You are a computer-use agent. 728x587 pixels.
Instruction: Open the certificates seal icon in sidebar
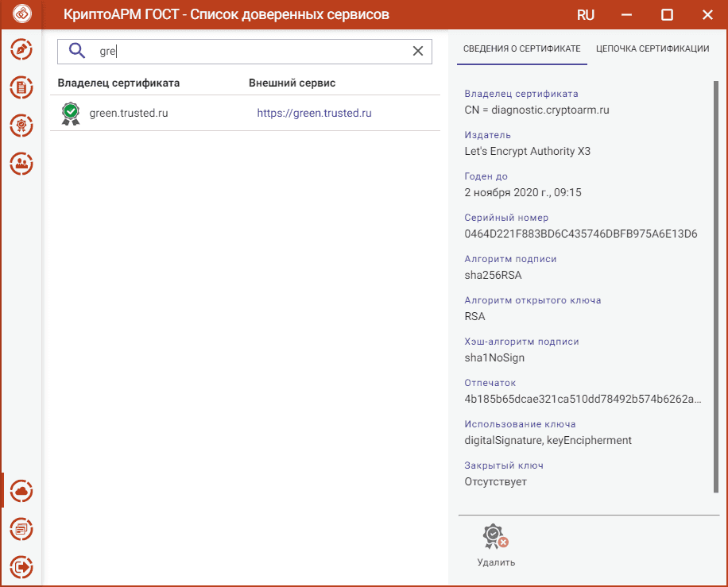[x=21, y=126]
